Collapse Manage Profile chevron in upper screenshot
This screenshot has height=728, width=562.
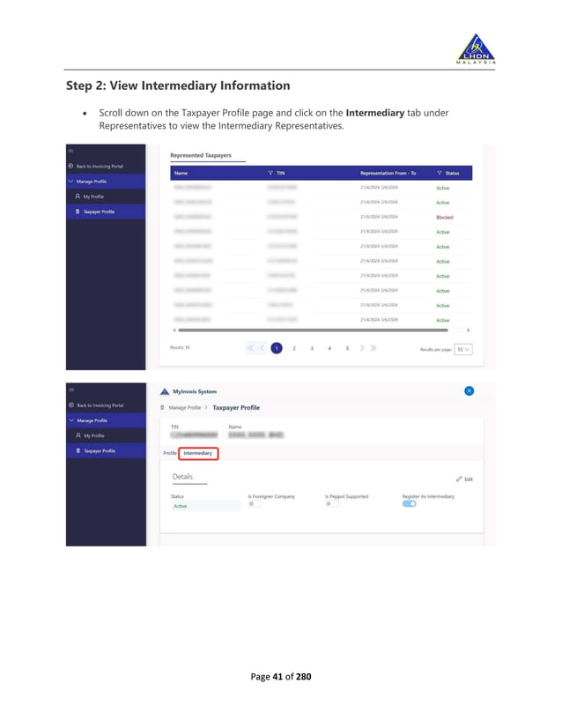coord(71,181)
